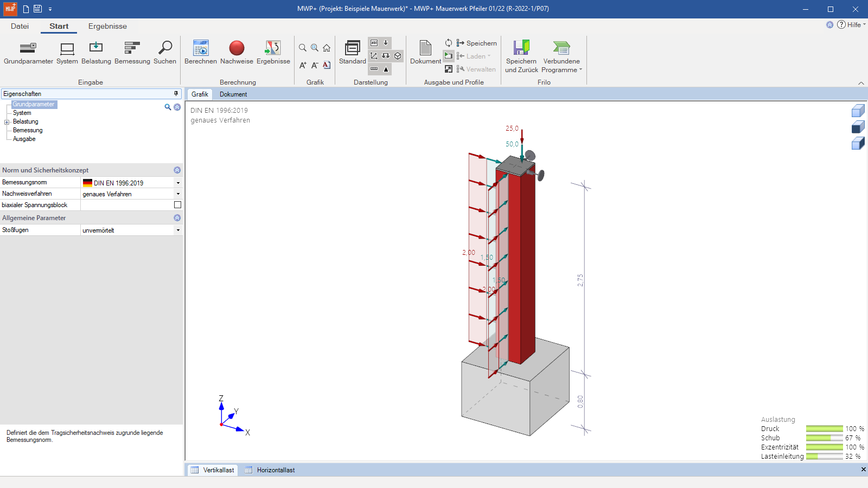
Task: Collapse the ribbon with the arrow
Action: coord(861,83)
